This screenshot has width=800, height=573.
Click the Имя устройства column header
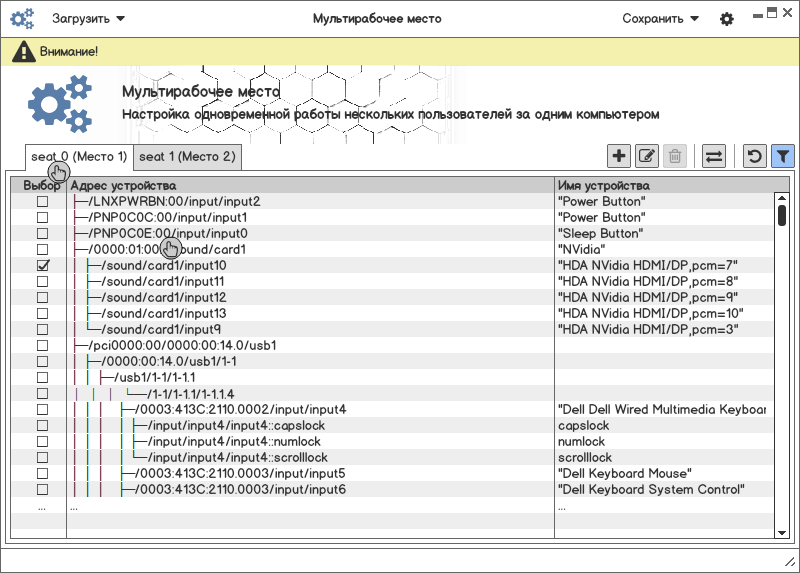tap(672, 185)
